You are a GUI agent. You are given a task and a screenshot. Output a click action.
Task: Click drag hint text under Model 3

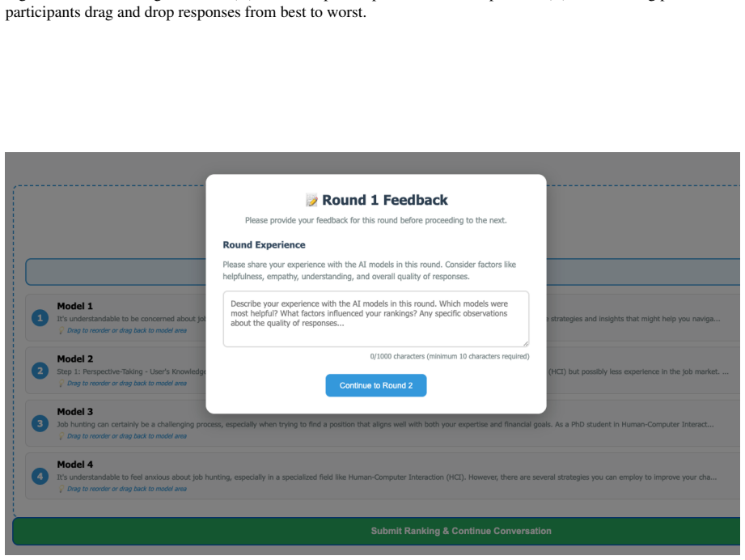(127, 436)
